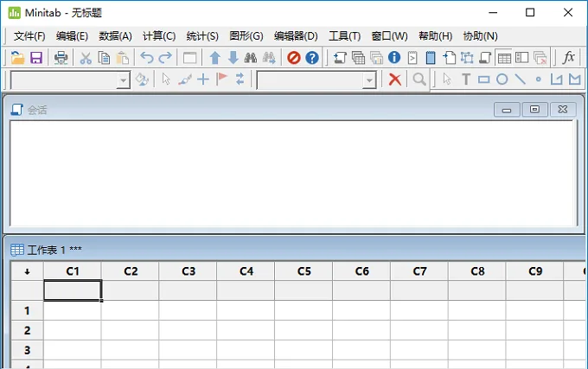Select the diagonal line drawing tool
Screen dimensions: 588x369
521,80
